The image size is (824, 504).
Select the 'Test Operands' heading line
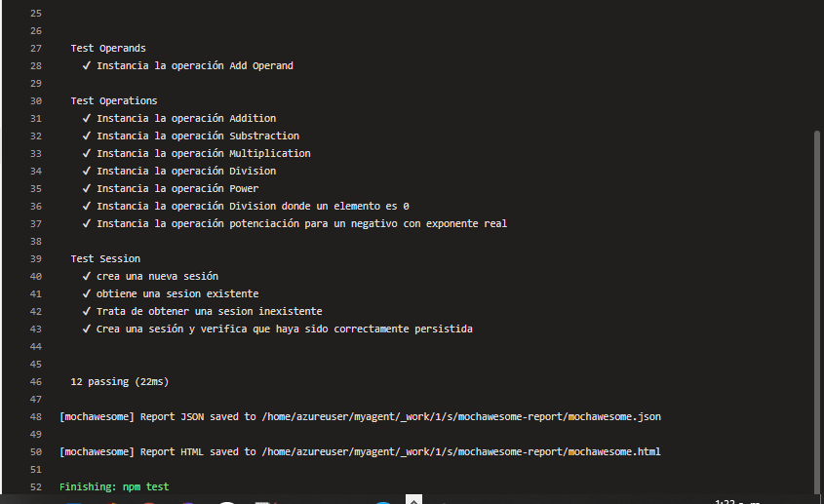pyautogui.click(x=108, y=49)
